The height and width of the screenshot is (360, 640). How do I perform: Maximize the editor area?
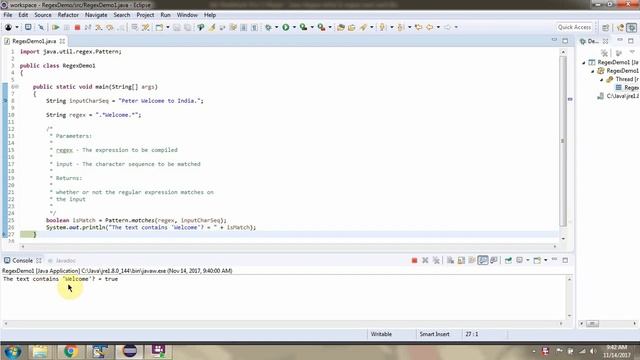click(x=565, y=41)
